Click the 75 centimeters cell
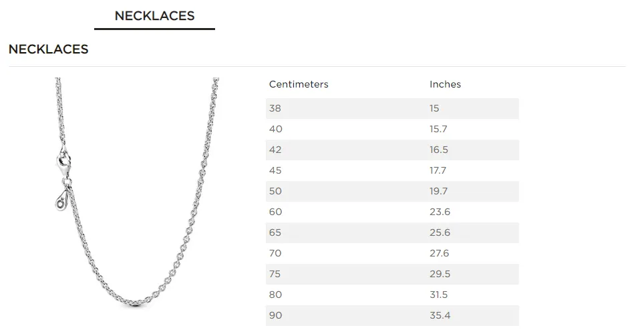 point(275,274)
